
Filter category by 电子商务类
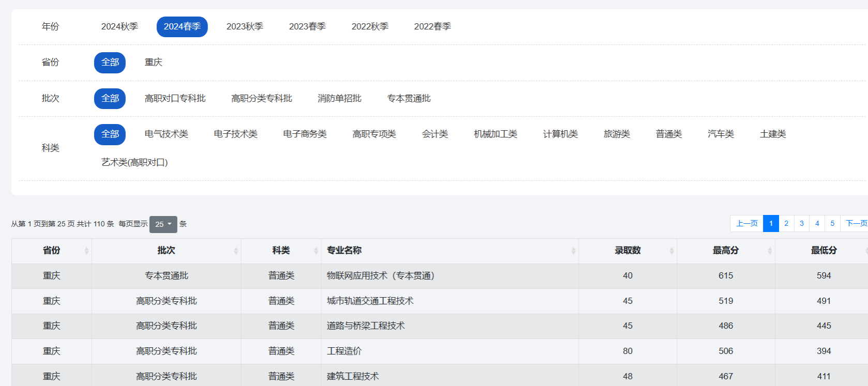[x=305, y=134]
